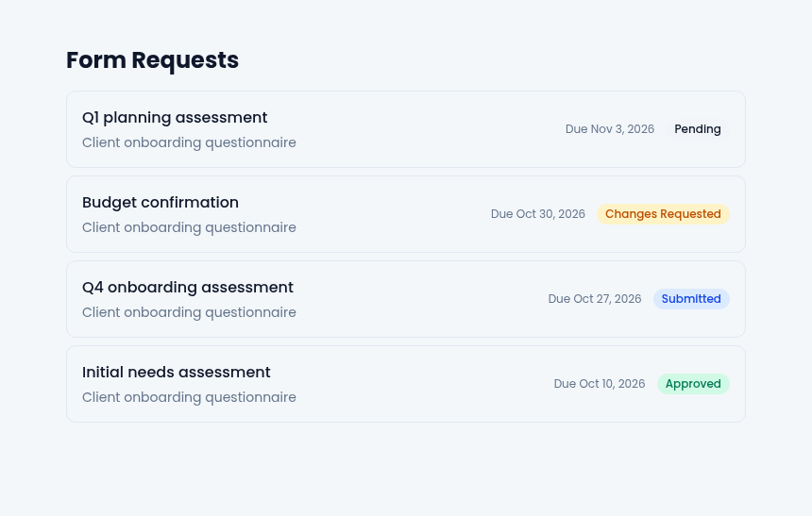The height and width of the screenshot is (516, 812).
Task: Click questionnaire subtitle under Q1 planning assessment
Action: click(189, 142)
